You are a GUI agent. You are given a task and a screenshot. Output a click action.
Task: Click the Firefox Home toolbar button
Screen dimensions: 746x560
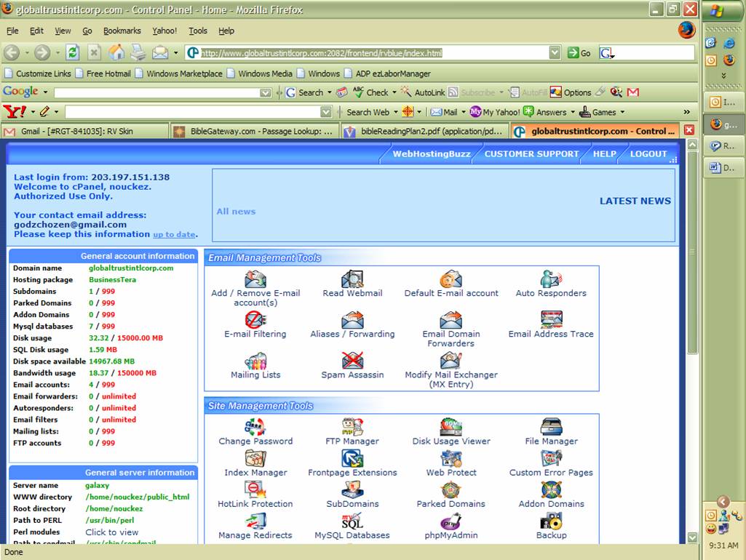[x=116, y=52]
